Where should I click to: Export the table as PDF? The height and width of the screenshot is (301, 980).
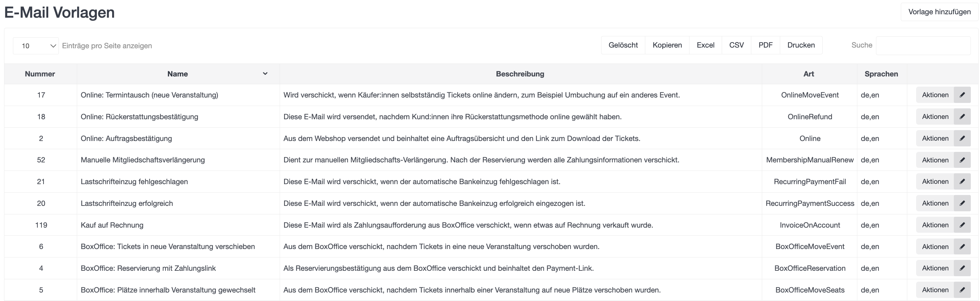click(765, 45)
